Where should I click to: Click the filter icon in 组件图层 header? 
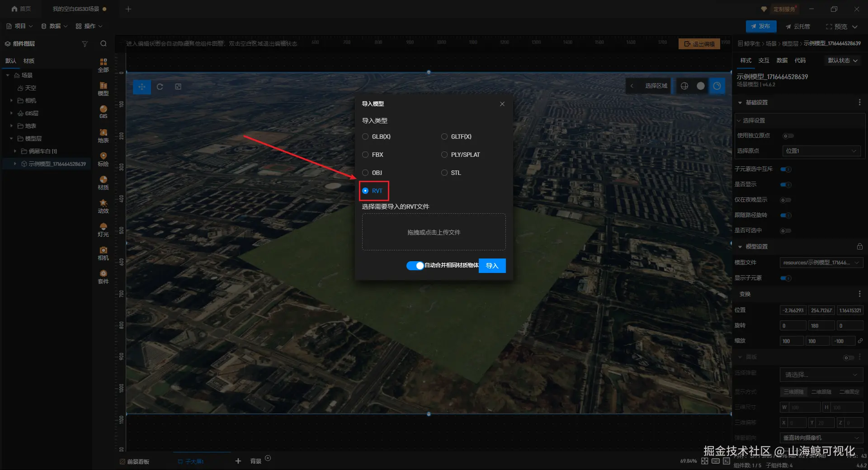(x=85, y=44)
